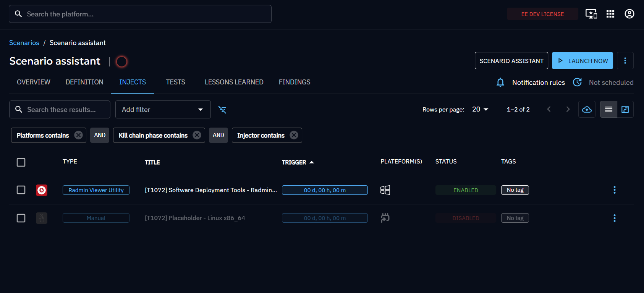Open the user account profile icon
This screenshot has width=644, height=293.
pyautogui.click(x=629, y=14)
